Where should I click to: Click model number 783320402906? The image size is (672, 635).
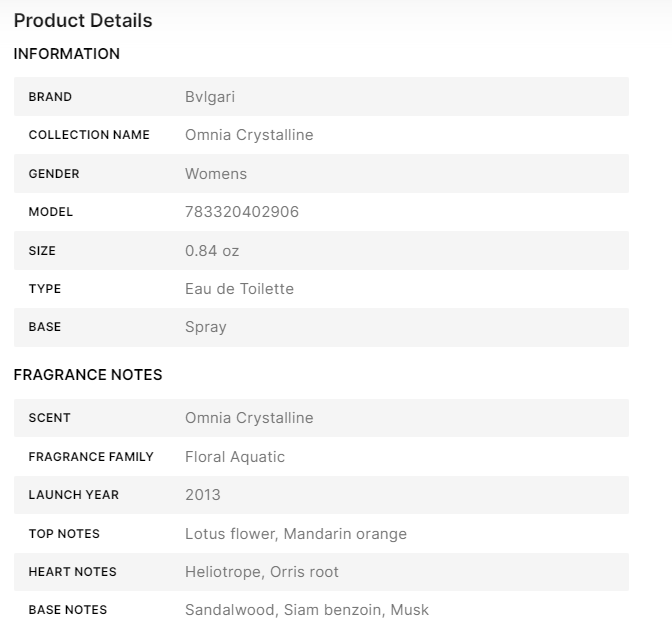pyautogui.click(x=242, y=212)
